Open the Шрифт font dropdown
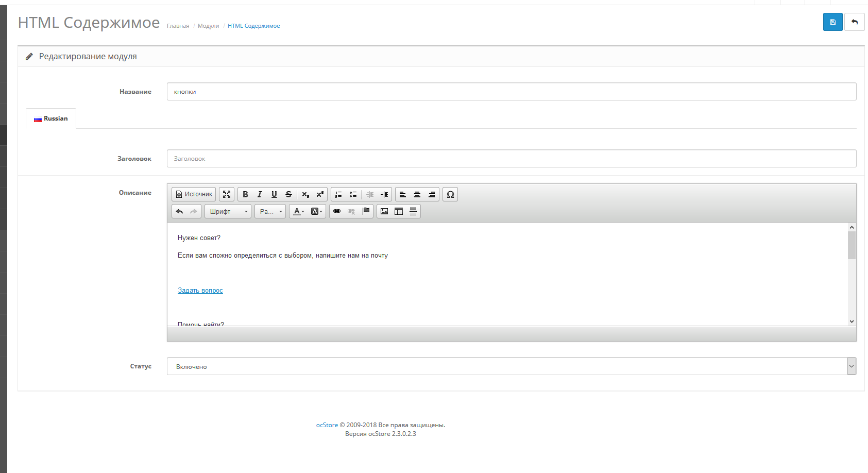 click(228, 211)
